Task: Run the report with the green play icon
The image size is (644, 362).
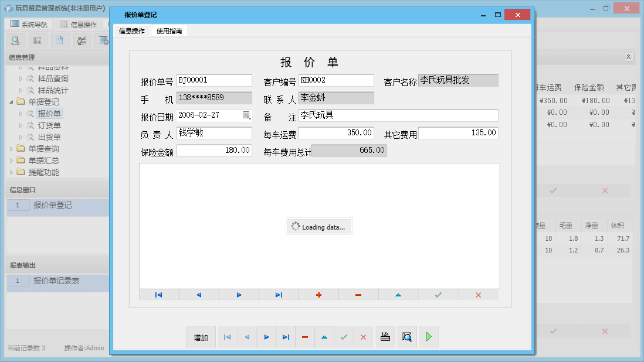Action: [428, 337]
